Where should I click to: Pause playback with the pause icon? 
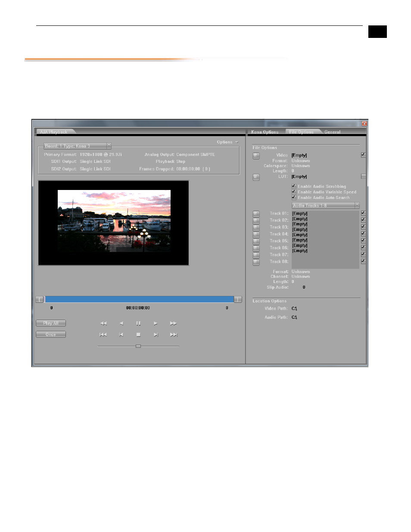[138, 324]
